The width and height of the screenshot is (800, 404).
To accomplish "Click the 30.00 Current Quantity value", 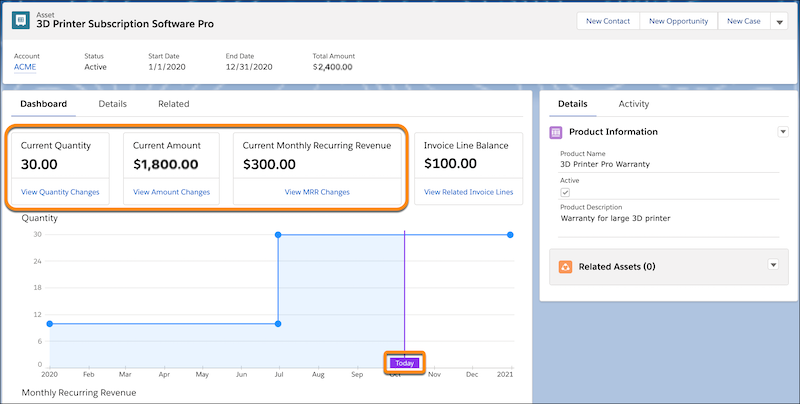I will 39,165.
